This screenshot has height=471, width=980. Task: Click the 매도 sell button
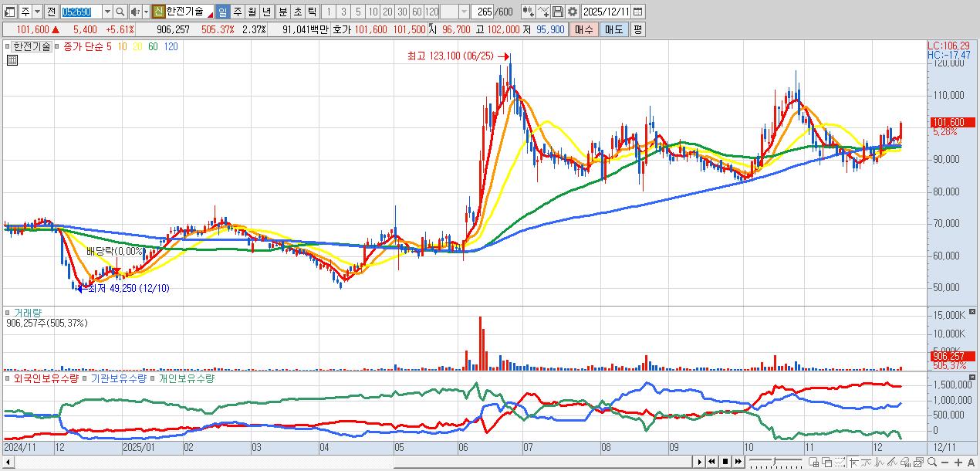click(x=613, y=29)
